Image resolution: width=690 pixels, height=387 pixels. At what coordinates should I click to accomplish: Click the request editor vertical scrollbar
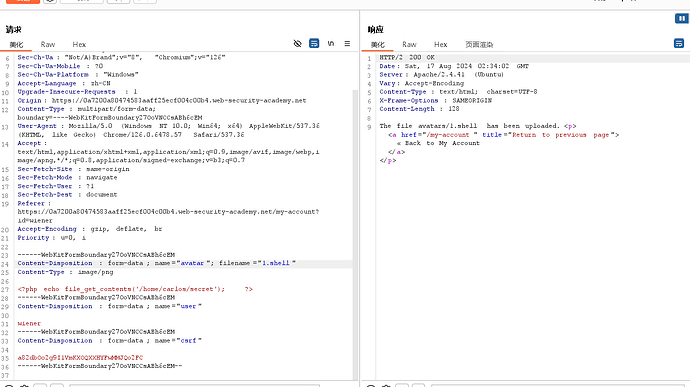(x=355, y=233)
